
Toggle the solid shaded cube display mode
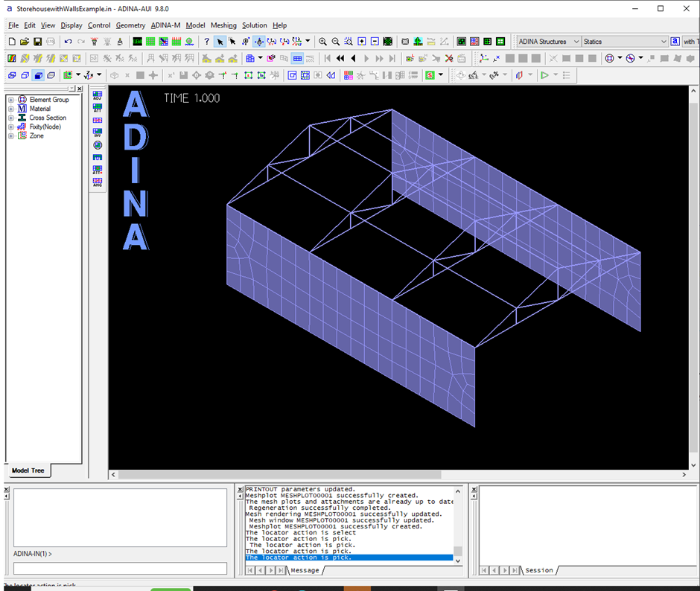39,75
